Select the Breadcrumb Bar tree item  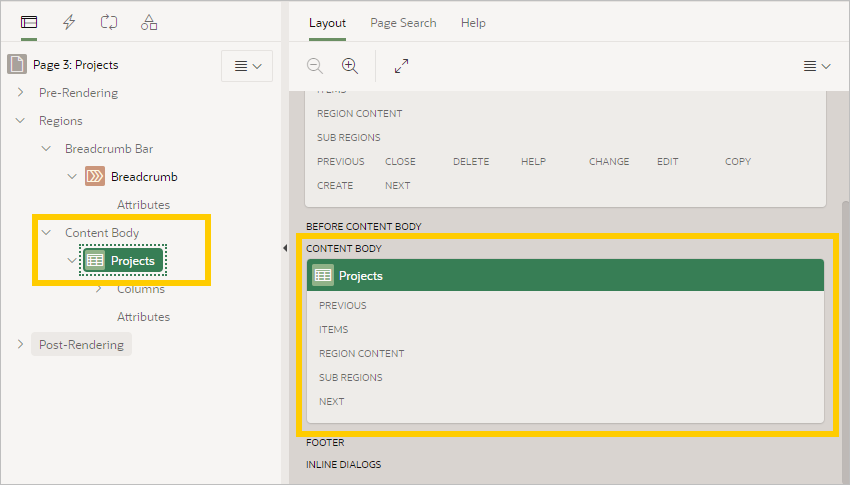tap(109, 148)
